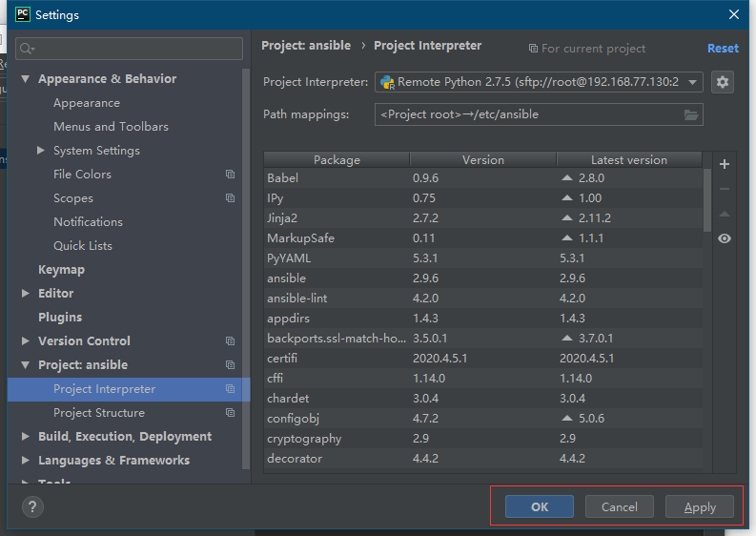Expand the Editor section

pyautogui.click(x=26, y=294)
